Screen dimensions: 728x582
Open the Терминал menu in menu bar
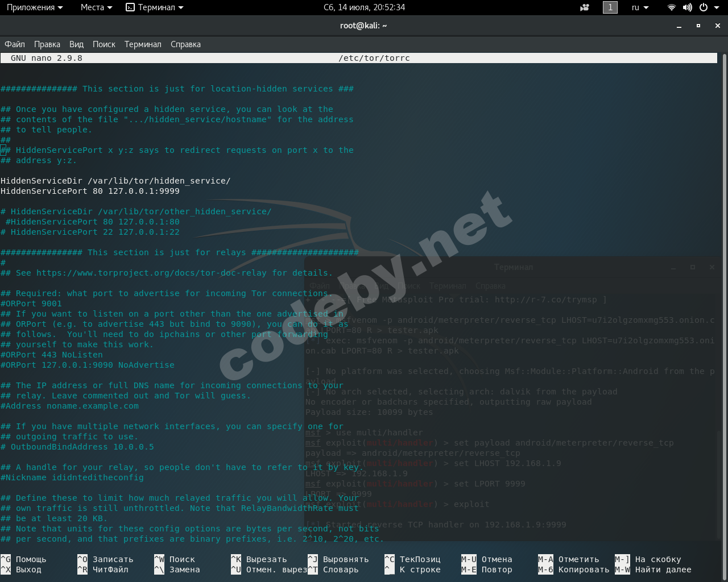[x=143, y=44]
